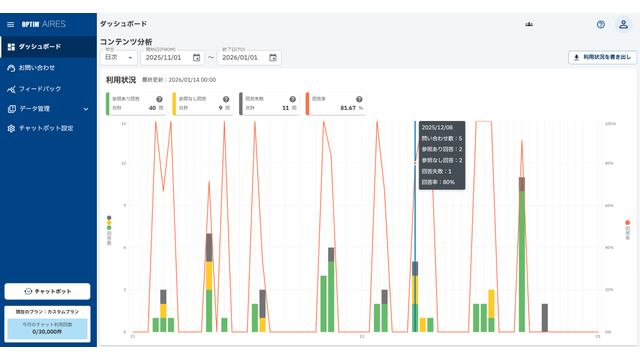
Task: Click the download icon in export button
Action: click(576, 58)
